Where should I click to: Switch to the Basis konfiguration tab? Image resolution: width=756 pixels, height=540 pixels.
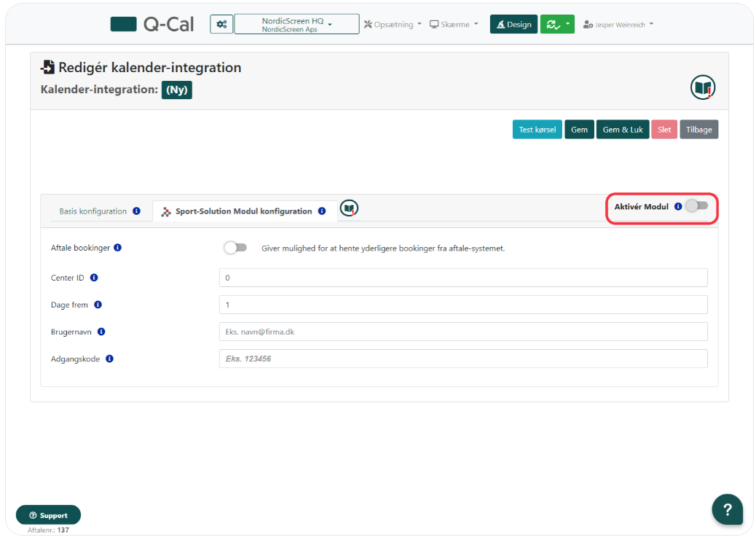tap(100, 211)
